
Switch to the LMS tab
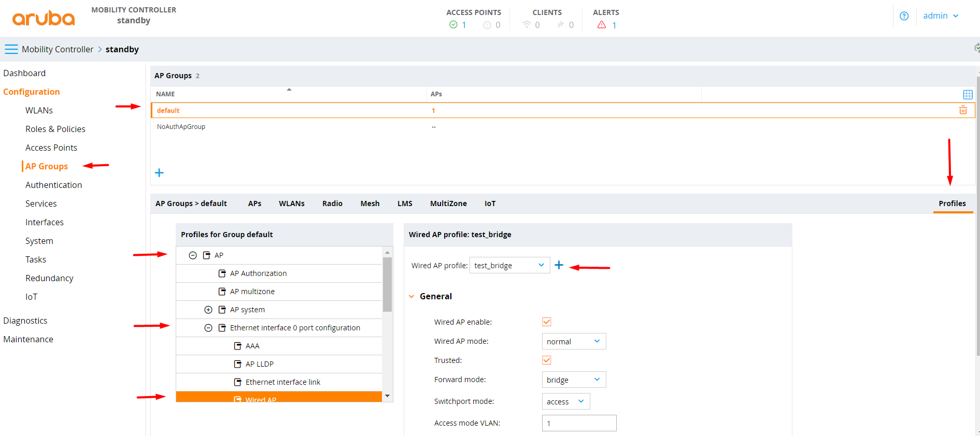(x=405, y=204)
